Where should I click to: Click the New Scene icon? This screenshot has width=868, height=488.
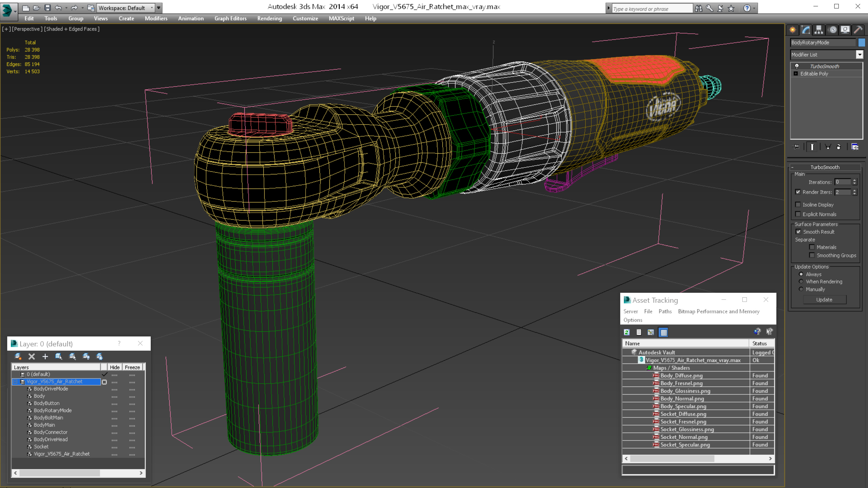pyautogui.click(x=26, y=8)
